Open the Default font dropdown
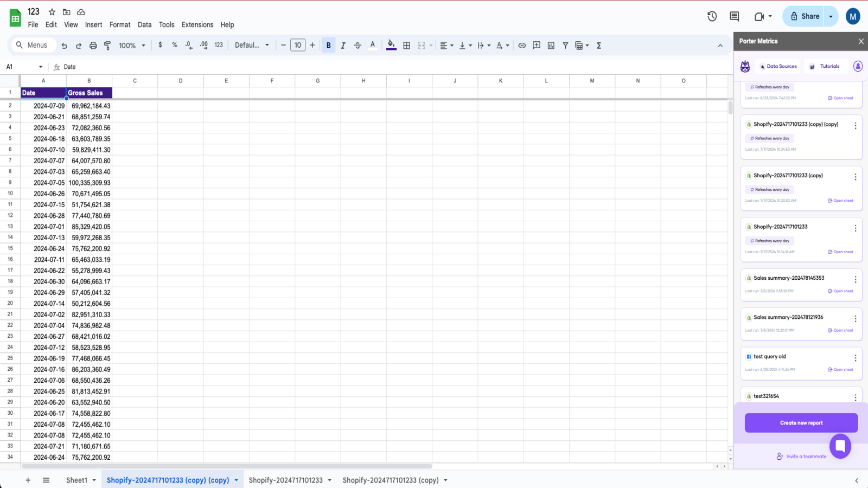868x488 pixels. click(251, 46)
